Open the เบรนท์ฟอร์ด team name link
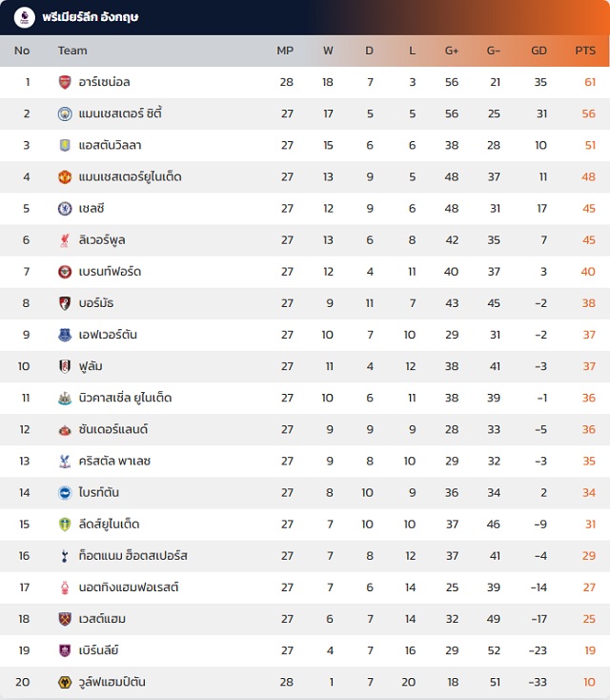 click(x=110, y=272)
